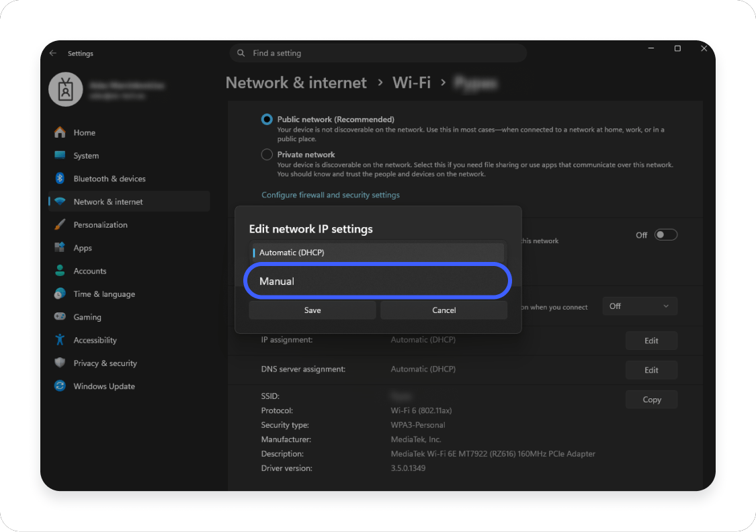This screenshot has height=532, width=756.
Task: Click the Time & language globe icon
Action: (60, 294)
